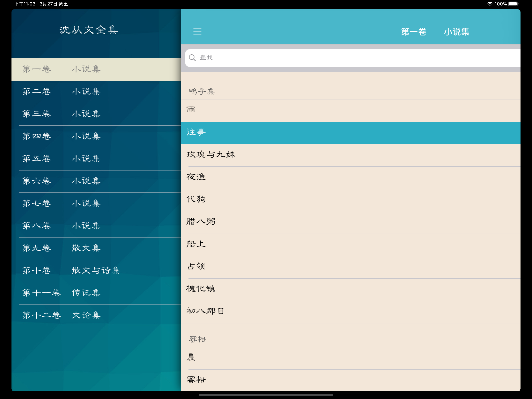
Task: Tap the 鸭子集 section header
Action: (202, 92)
